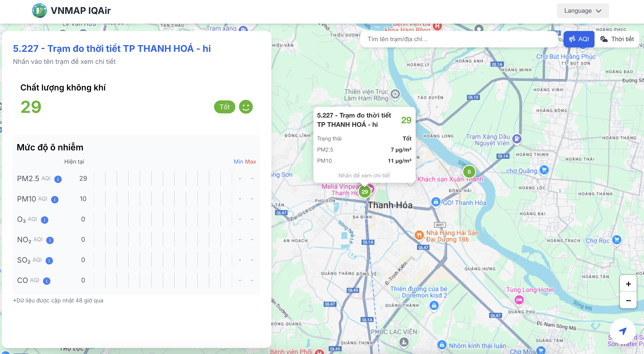Click the green Tốt status badge
This screenshot has height=354, width=644.
click(x=224, y=107)
